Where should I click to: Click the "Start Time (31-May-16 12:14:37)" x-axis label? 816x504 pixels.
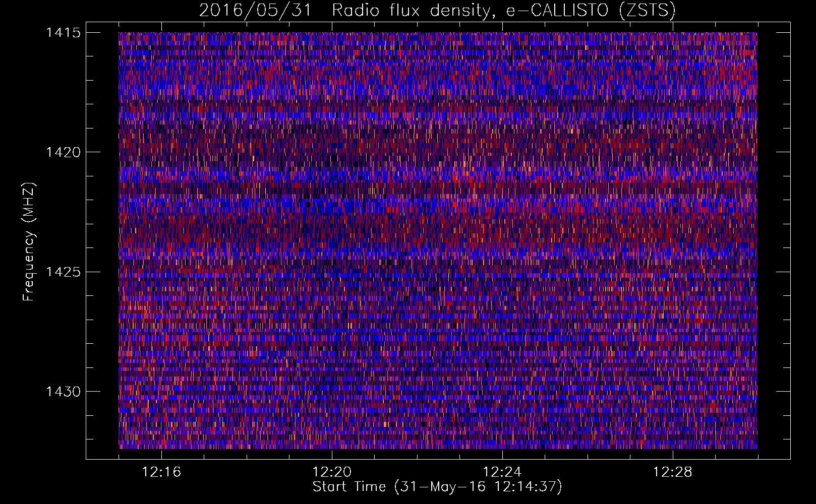pyautogui.click(x=437, y=487)
